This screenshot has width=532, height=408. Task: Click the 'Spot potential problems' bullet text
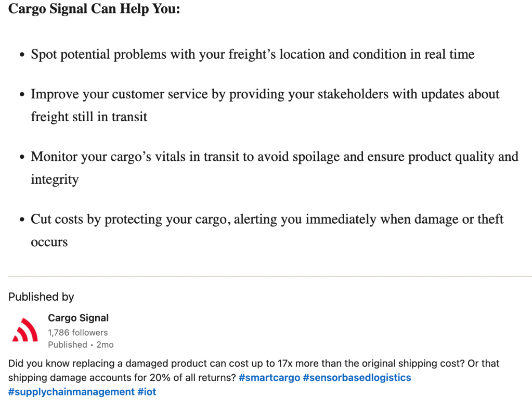point(252,54)
